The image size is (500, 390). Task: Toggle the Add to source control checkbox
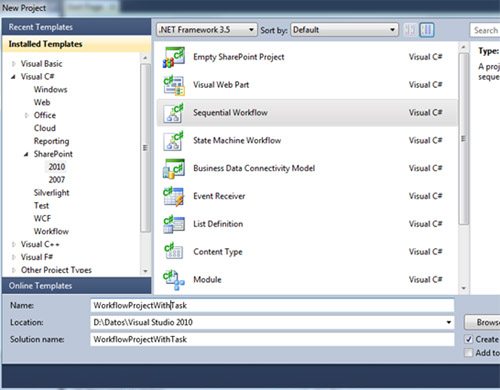click(469, 353)
